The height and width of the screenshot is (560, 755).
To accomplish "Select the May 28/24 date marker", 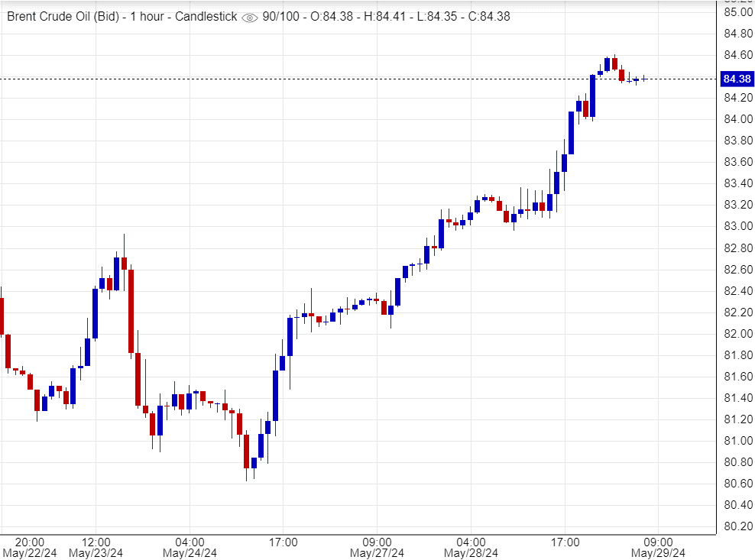I will tap(471, 552).
